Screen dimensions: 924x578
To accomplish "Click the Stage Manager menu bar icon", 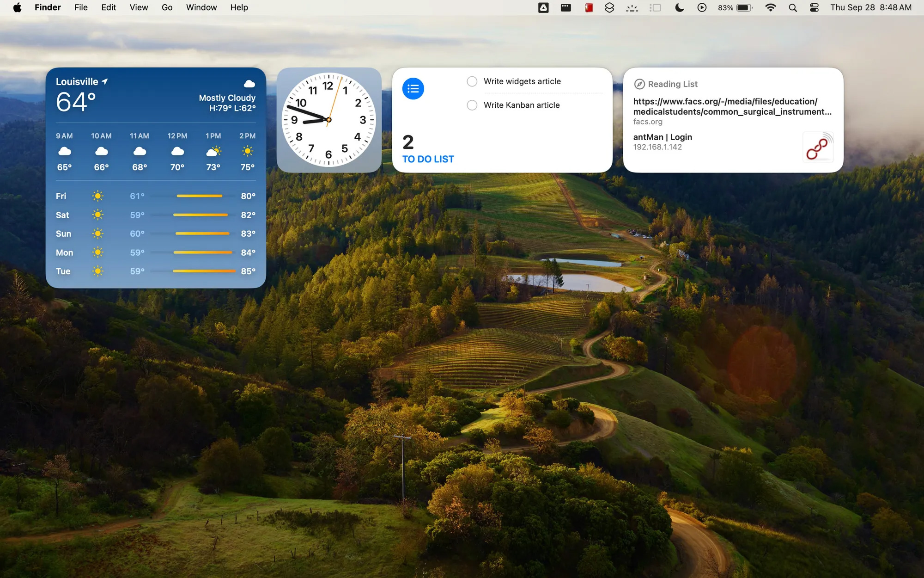I will [x=656, y=7].
